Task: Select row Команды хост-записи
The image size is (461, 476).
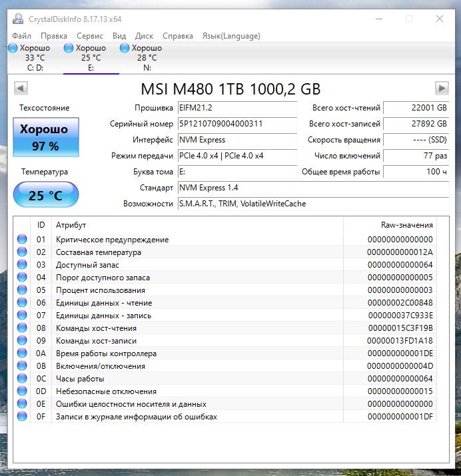Action: pyautogui.click(x=227, y=341)
